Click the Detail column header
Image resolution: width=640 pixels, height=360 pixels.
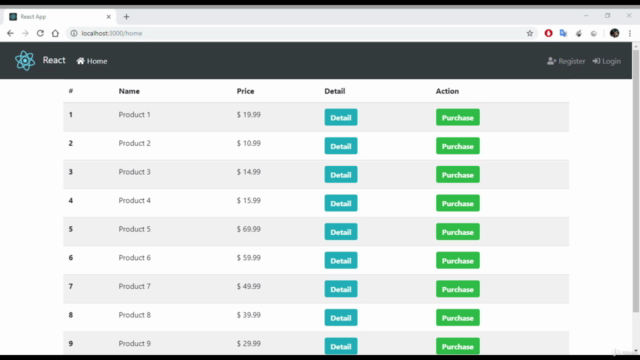(335, 91)
